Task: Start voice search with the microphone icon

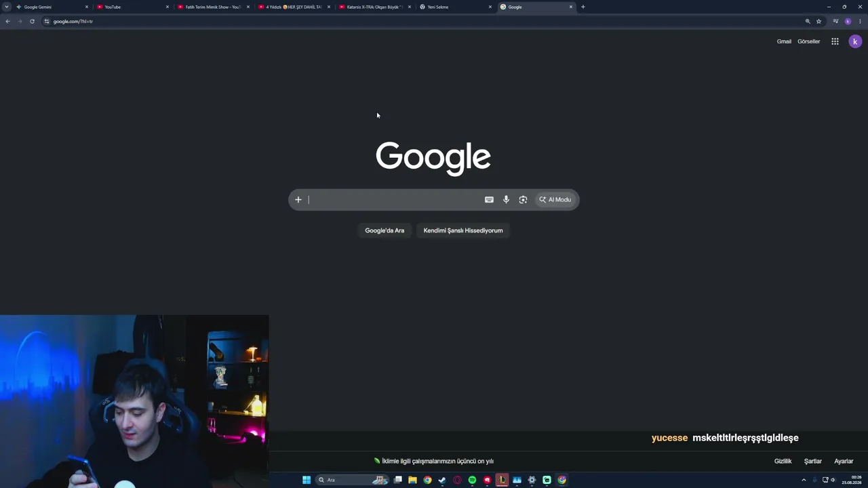Action: [x=506, y=199]
